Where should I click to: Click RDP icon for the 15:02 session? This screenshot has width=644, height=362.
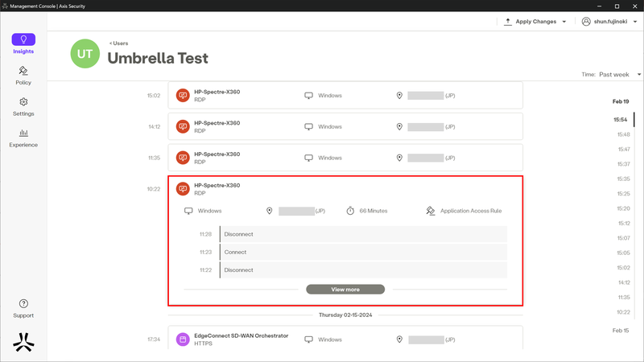point(183,95)
